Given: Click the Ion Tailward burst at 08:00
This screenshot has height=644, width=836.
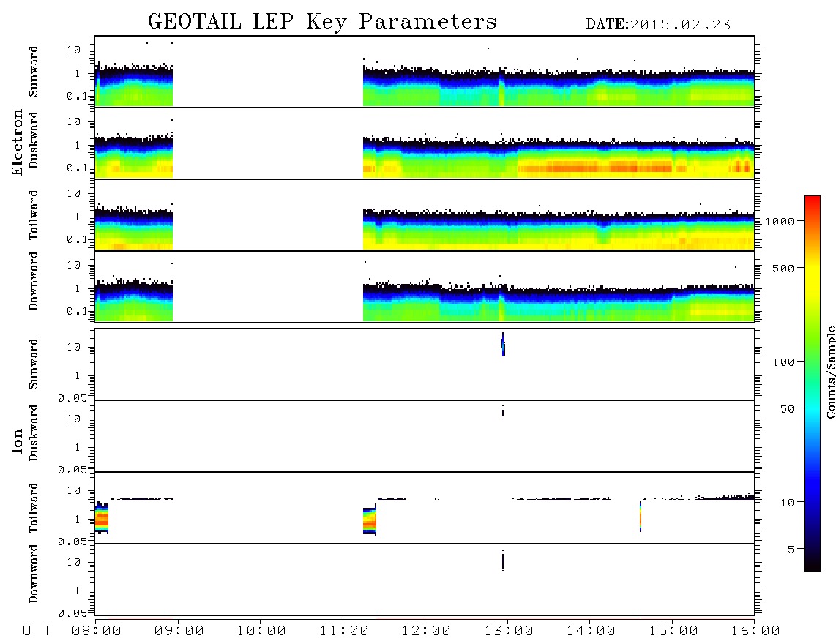Looking at the screenshot, I should click(x=102, y=517).
